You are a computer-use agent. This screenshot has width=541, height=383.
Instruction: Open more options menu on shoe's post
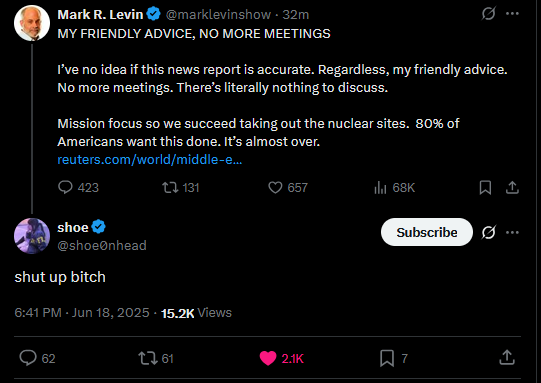(512, 232)
